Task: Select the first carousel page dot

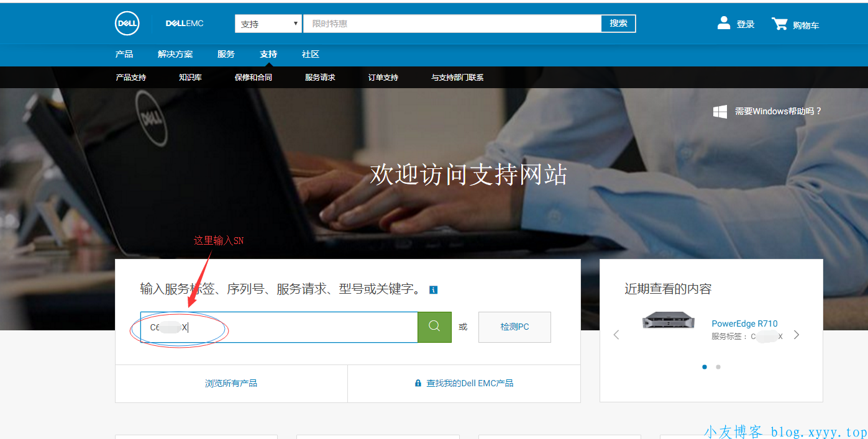Action: click(x=704, y=367)
